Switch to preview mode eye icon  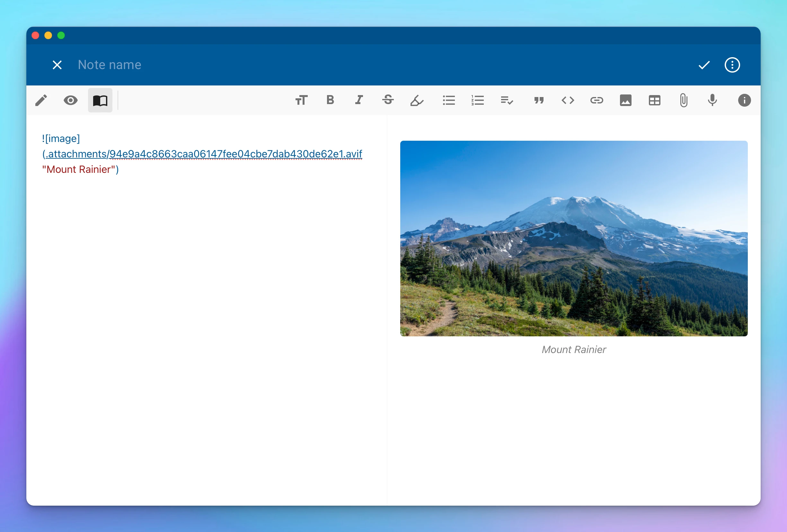click(x=70, y=100)
